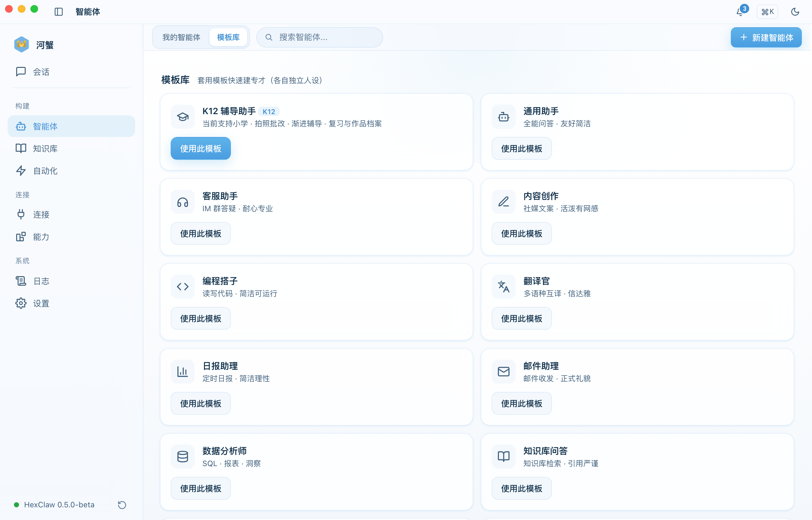Click the 翻译官 translate icon

[x=504, y=287]
